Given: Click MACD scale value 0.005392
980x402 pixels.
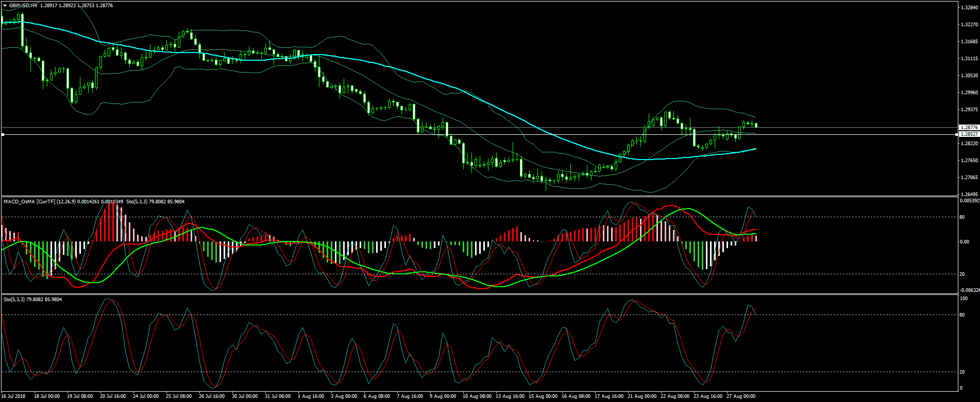Looking at the screenshot, I should [x=970, y=201].
